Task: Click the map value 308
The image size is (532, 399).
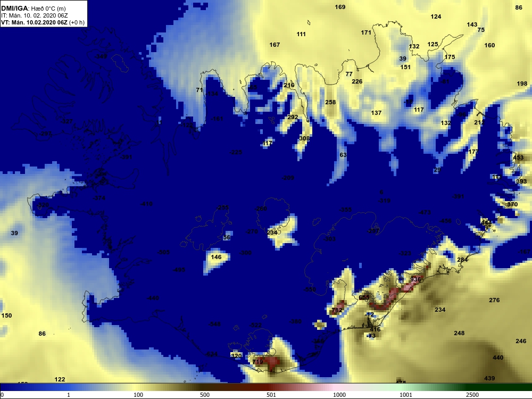Action: point(304,138)
